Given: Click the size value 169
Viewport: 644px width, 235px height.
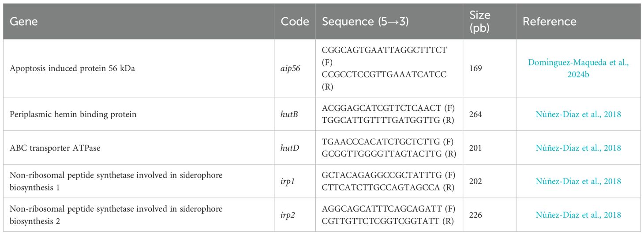Looking at the screenshot, I should point(476,68).
